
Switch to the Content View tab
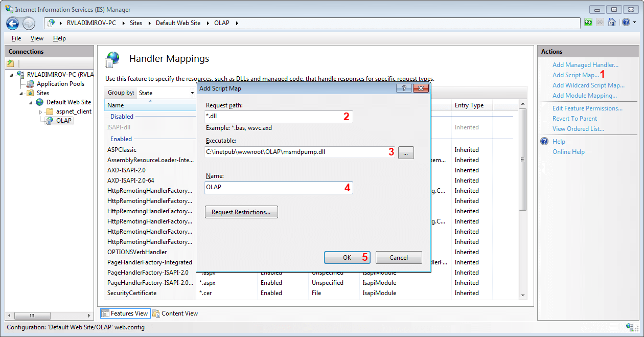point(175,313)
